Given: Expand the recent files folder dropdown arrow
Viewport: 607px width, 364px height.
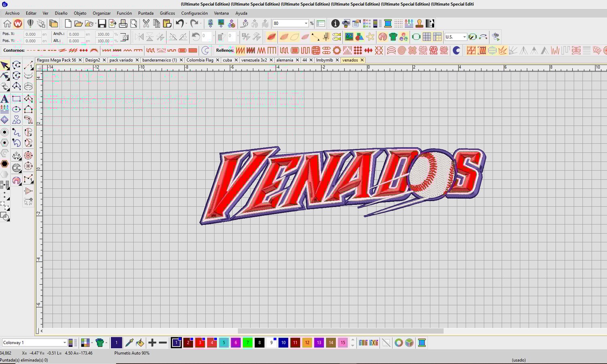Looking at the screenshot, I should coord(95,23).
